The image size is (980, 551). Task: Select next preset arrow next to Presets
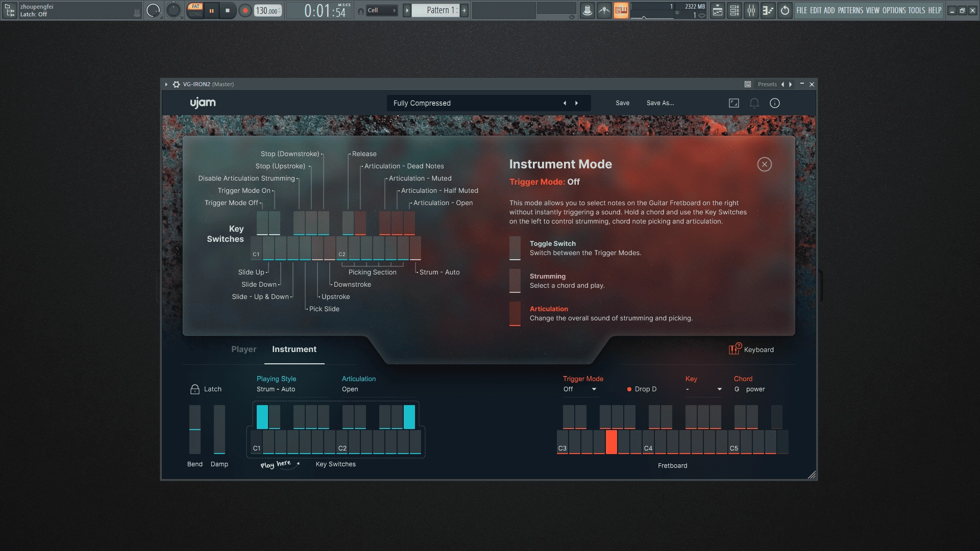tap(791, 84)
